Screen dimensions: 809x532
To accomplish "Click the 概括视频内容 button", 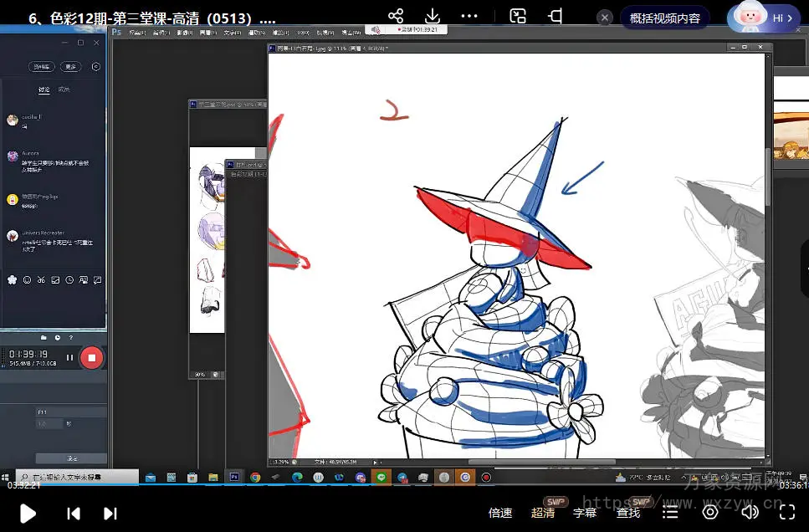I will (664, 18).
